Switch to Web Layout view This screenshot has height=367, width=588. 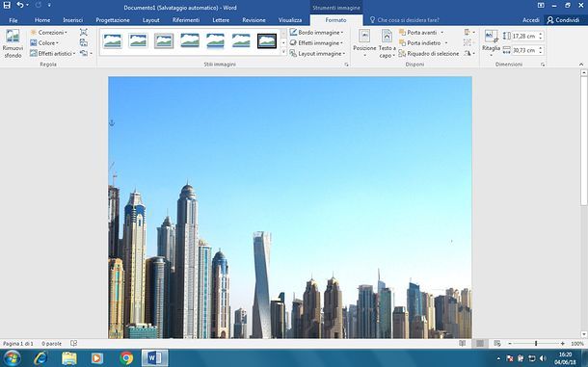click(497, 343)
